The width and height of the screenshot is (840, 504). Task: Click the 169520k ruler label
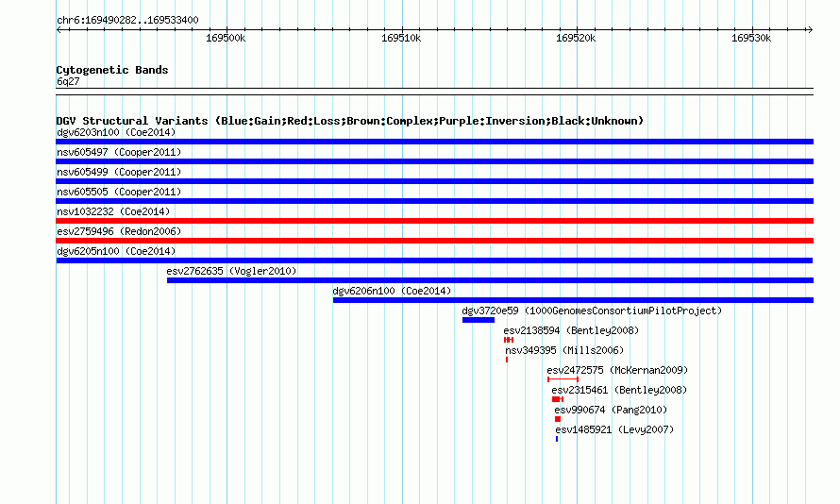pyautogui.click(x=576, y=38)
